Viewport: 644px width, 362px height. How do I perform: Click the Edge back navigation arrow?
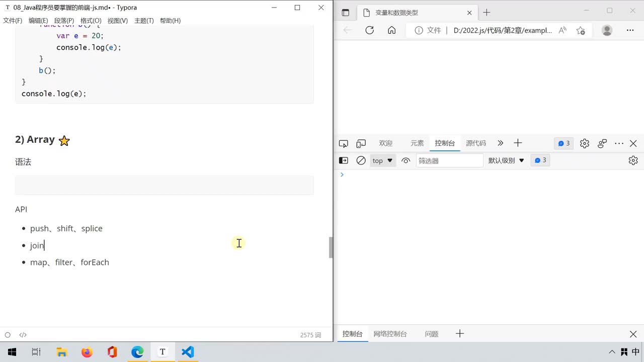[x=348, y=30]
